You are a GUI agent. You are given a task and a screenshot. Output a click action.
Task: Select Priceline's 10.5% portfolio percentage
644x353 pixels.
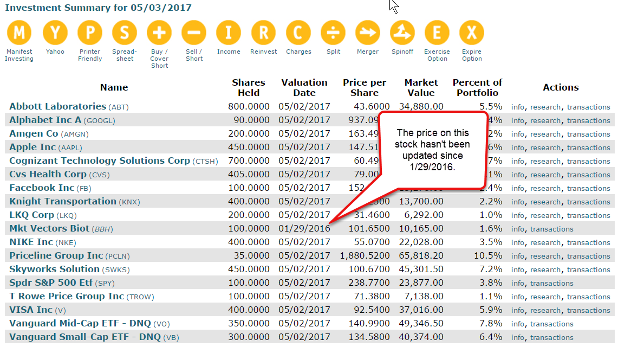click(x=488, y=255)
